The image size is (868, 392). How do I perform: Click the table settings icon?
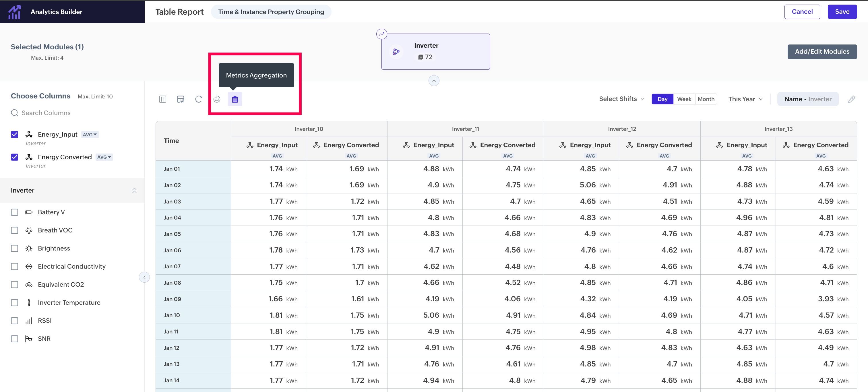coord(181,99)
